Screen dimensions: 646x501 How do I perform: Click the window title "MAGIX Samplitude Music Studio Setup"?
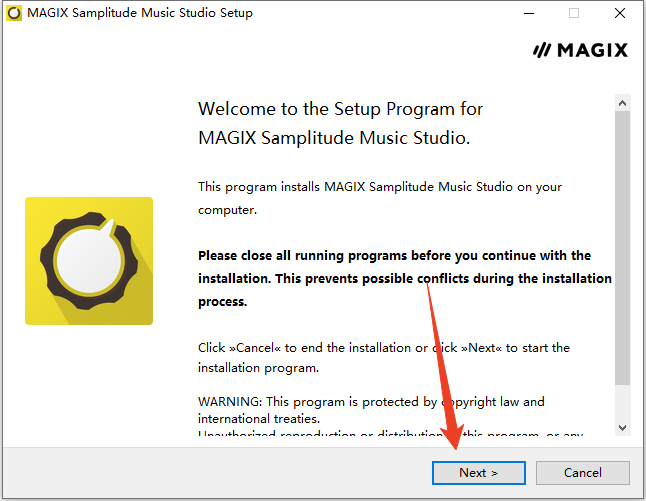(x=140, y=13)
